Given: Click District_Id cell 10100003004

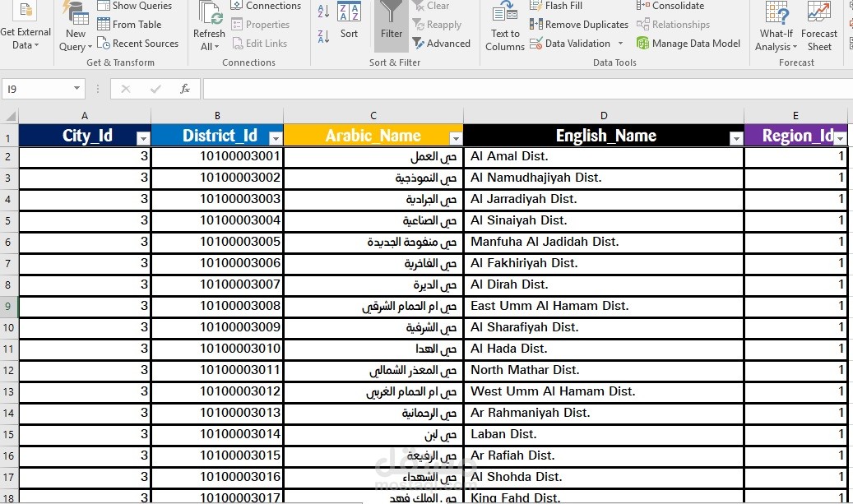Looking at the screenshot, I should click(x=217, y=221).
